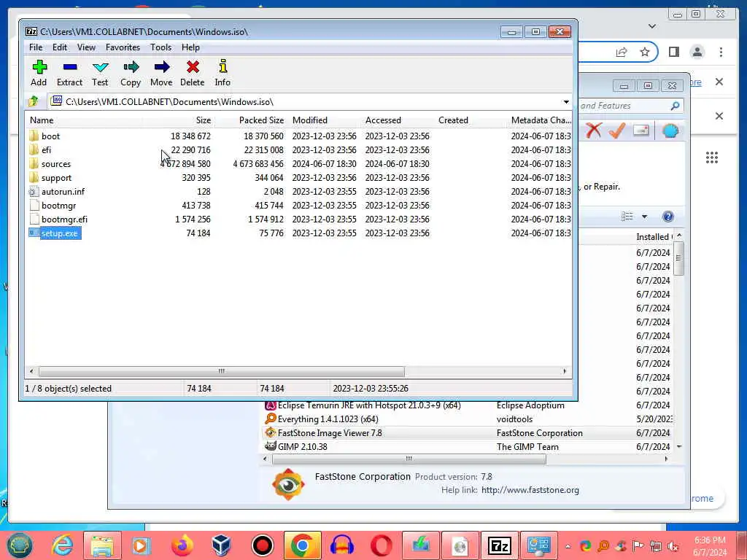
Task: Open Internet Explorer from the taskbar
Action: coord(63,545)
